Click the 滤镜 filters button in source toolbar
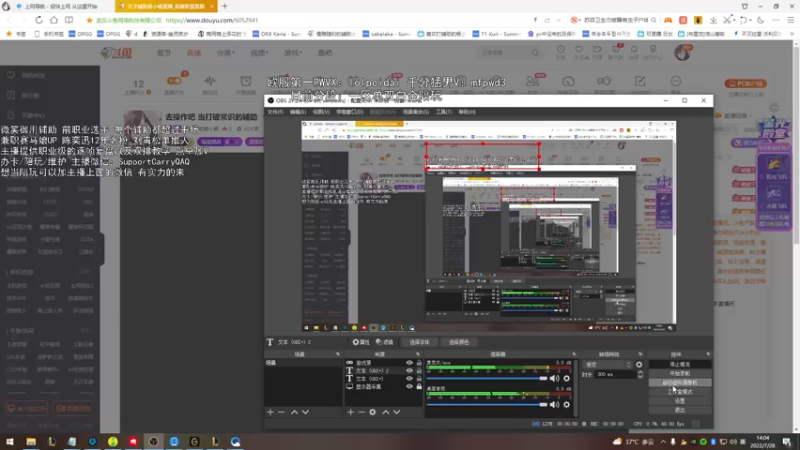The image size is (800, 450). click(x=385, y=342)
